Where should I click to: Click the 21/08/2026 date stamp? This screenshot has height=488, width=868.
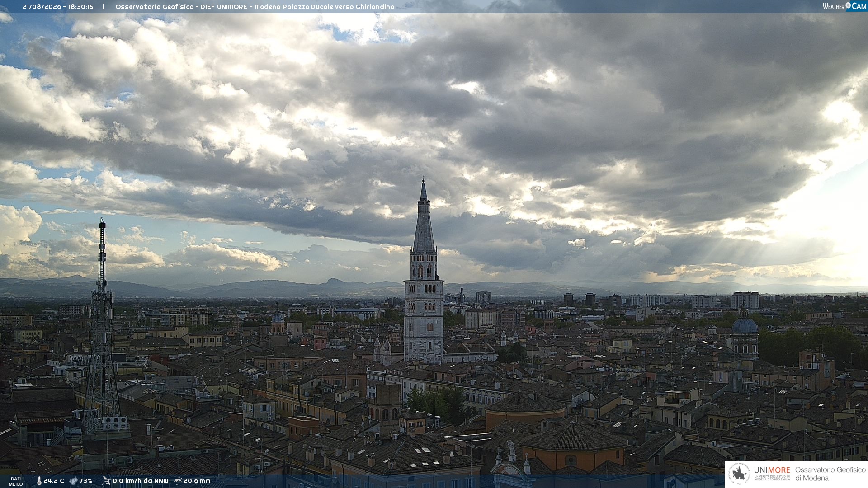tap(42, 7)
